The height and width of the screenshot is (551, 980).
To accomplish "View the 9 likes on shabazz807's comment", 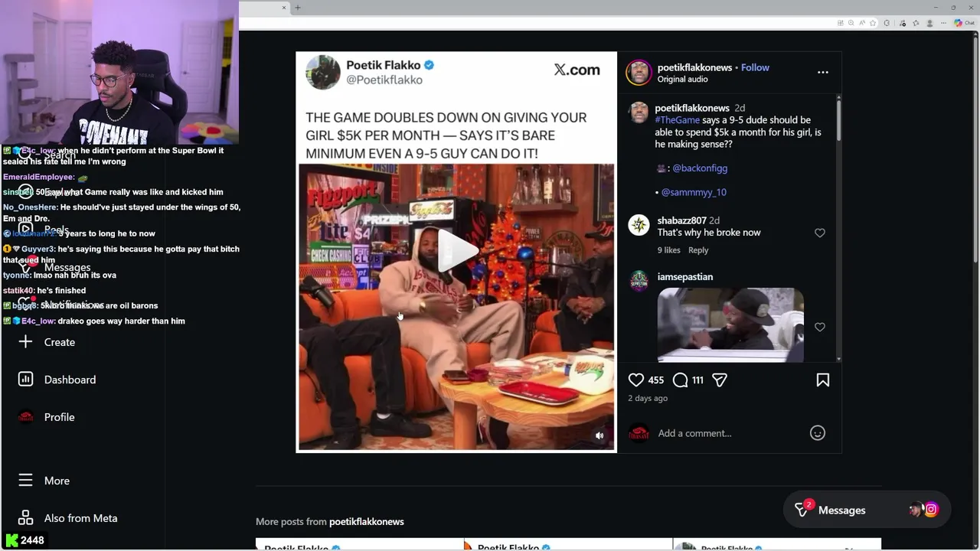I will coord(669,250).
